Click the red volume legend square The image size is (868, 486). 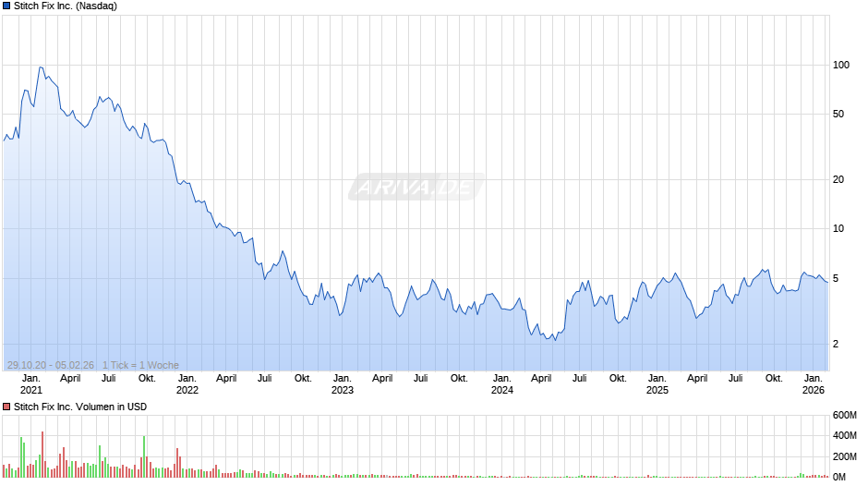pyautogui.click(x=6, y=407)
